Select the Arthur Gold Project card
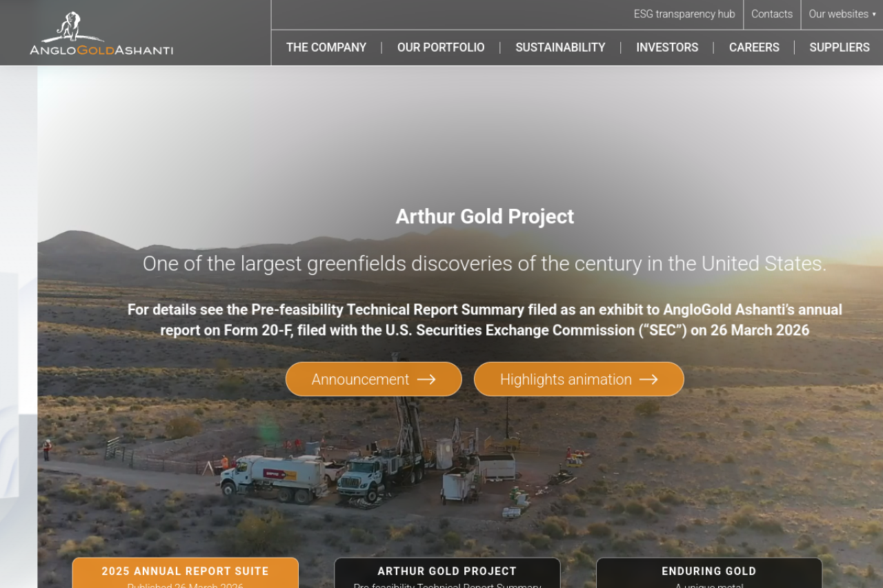This screenshot has width=883, height=588. click(x=447, y=573)
